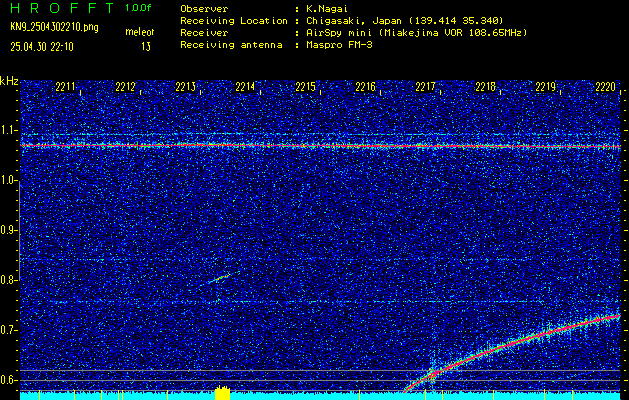Click the Observer label

coord(204,8)
